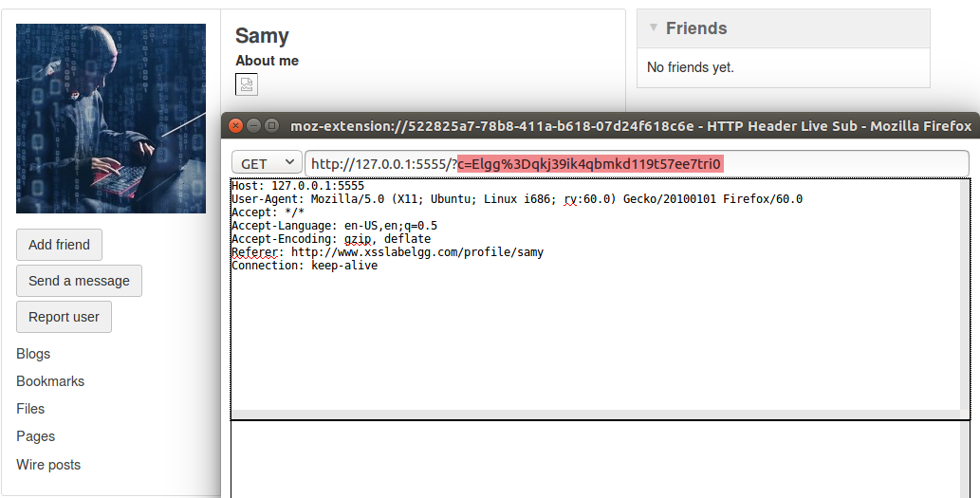This screenshot has height=498, width=980.
Task: Click the Report user button
Action: pos(64,317)
